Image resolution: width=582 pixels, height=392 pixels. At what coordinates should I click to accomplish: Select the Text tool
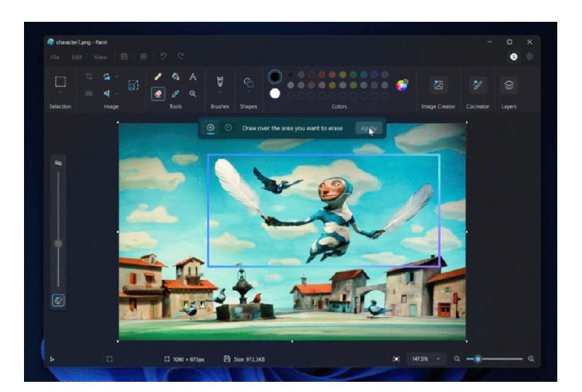193,76
